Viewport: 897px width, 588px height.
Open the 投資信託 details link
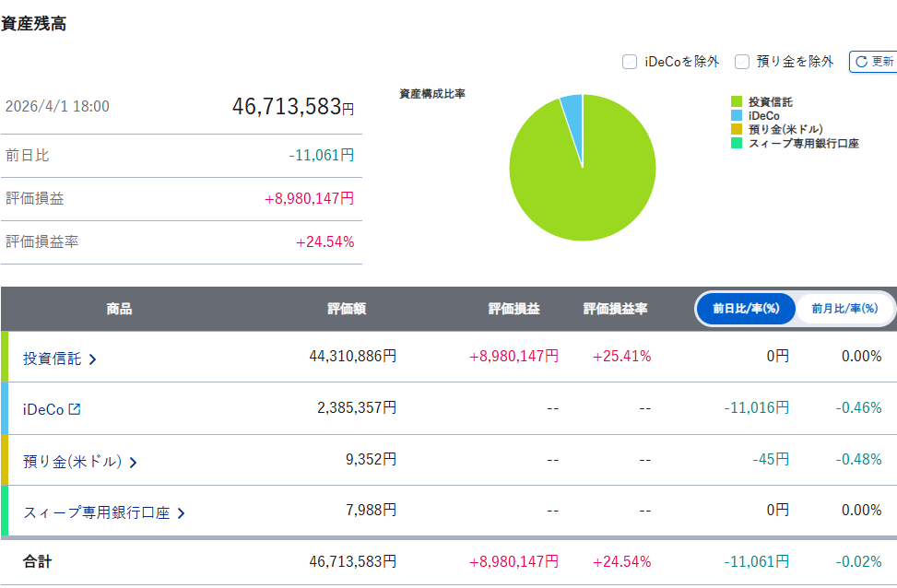(52, 359)
